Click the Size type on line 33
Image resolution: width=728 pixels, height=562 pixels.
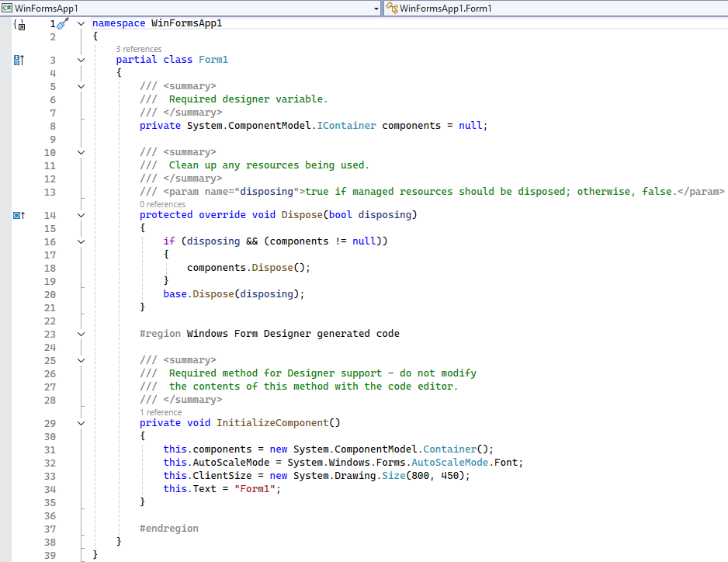393,476
